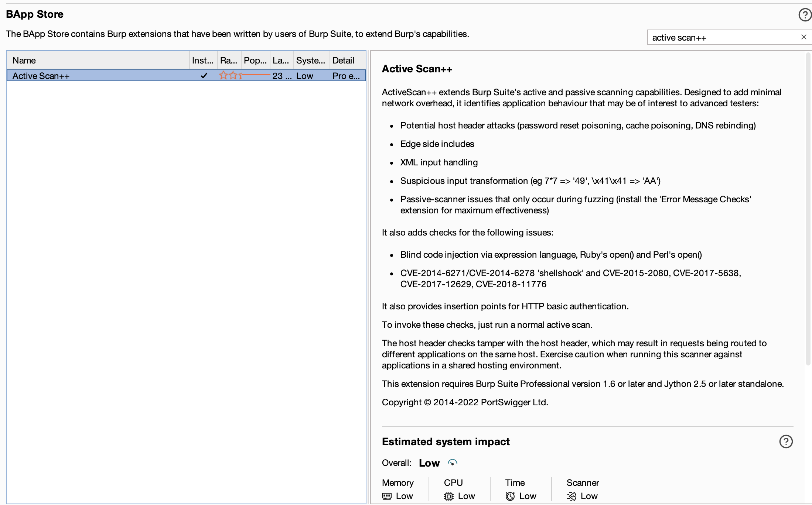Image resolution: width=812 pixels, height=505 pixels.
Task: Click the popularity bar of Active Scan++
Action: click(256, 76)
